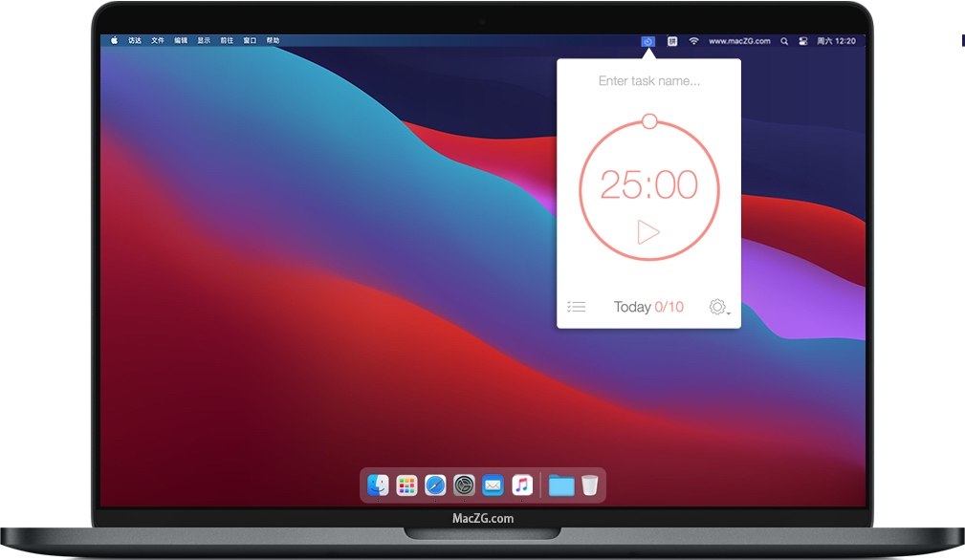Click the clock showing 周六 12:20
965x560 pixels.
838,41
